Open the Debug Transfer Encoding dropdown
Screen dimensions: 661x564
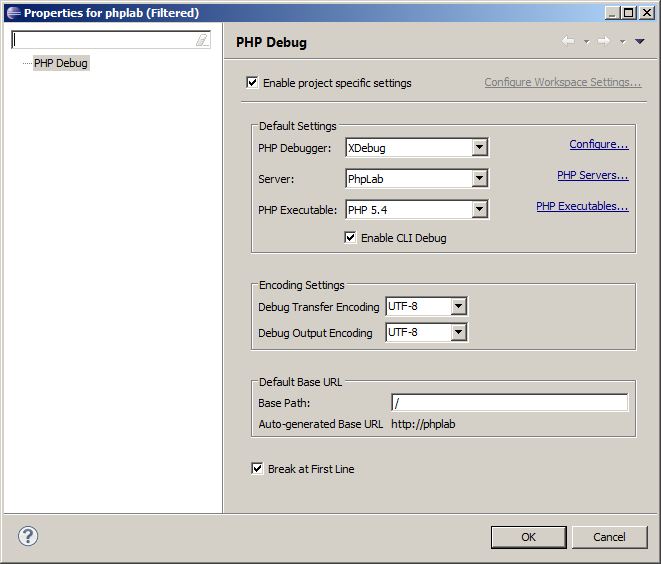pyautogui.click(x=427, y=306)
